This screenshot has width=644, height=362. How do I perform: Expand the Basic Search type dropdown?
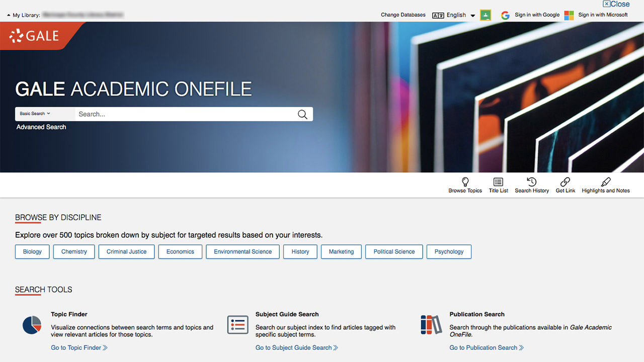pos(45,114)
